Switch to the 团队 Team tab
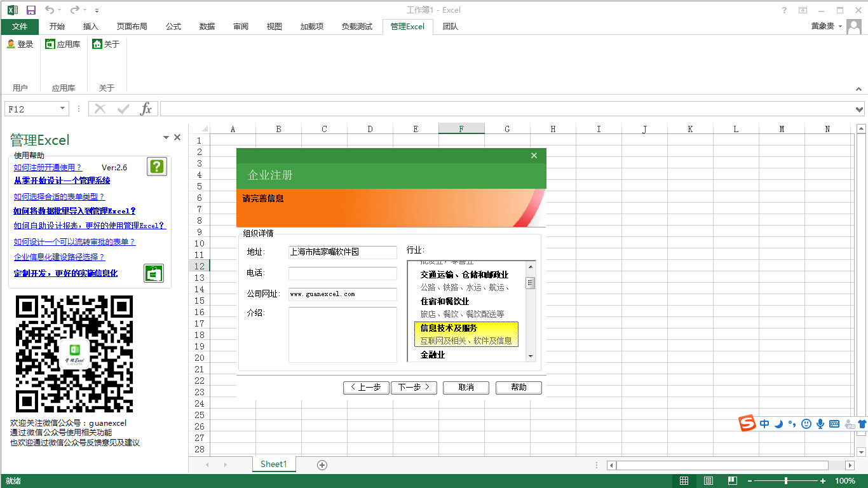The height and width of the screenshot is (488, 868). [x=451, y=26]
